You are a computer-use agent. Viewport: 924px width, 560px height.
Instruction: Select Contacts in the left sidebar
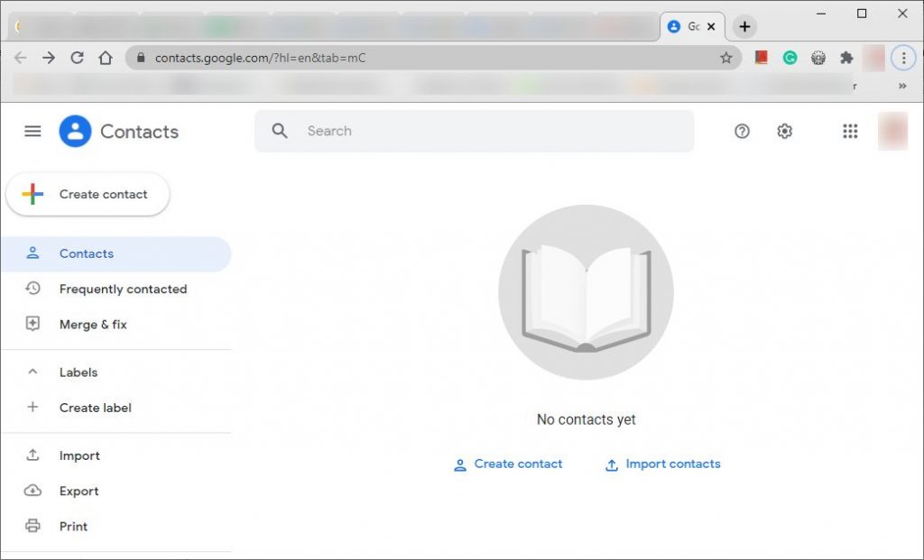[86, 253]
